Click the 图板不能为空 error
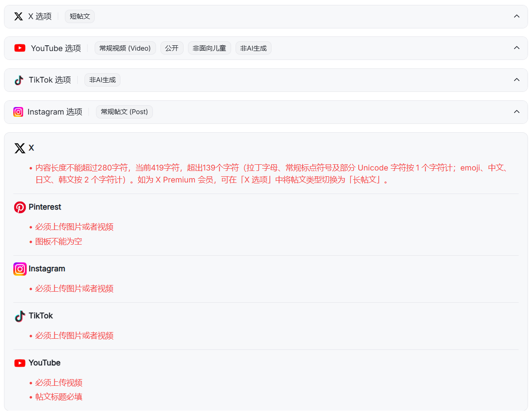The image size is (532, 412). 59,242
